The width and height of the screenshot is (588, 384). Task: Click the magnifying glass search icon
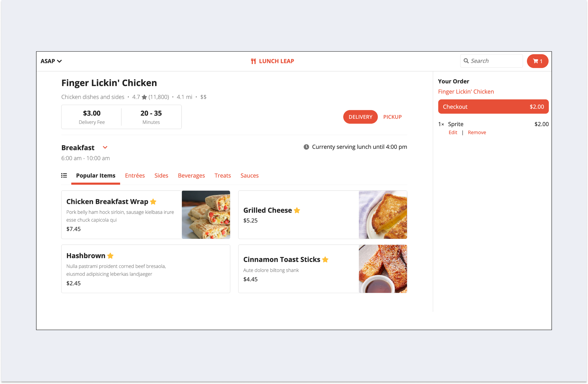tap(466, 61)
